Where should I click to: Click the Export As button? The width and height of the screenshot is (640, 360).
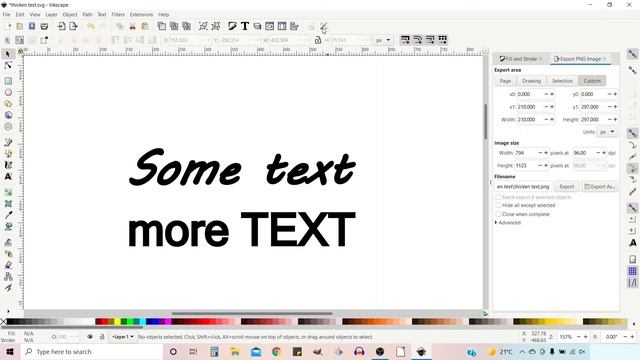(x=599, y=187)
